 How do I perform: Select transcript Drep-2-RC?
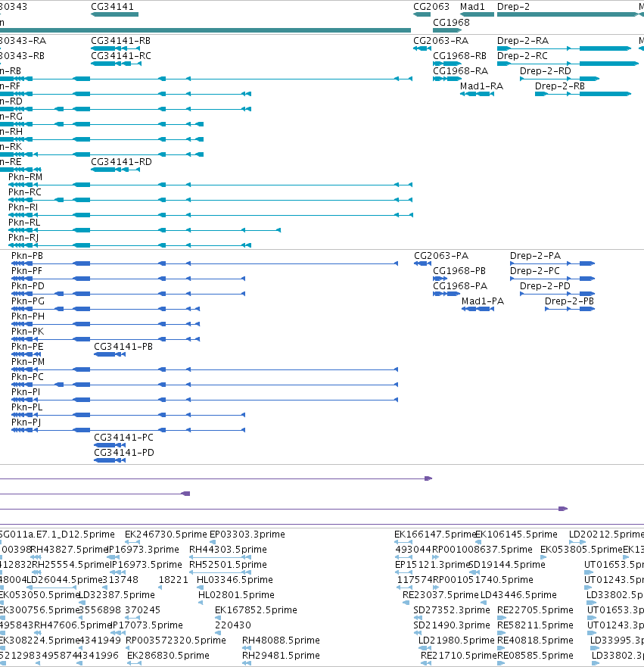[x=522, y=56]
